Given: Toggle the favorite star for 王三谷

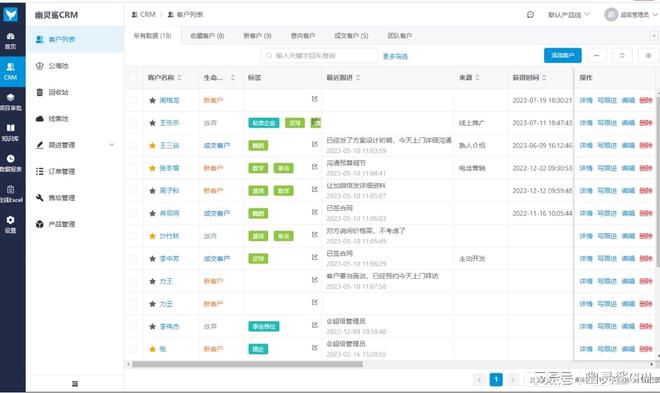Looking at the screenshot, I should coord(152,146).
